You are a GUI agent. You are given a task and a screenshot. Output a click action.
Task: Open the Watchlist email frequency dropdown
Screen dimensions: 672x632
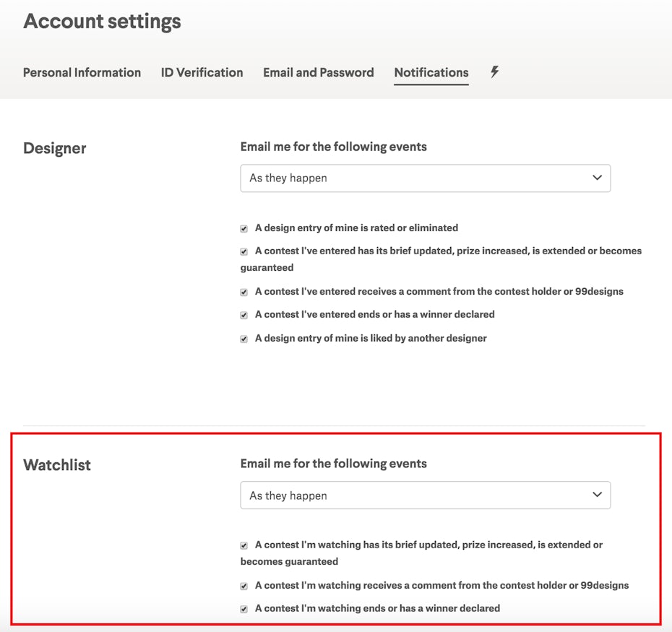tap(425, 495)
